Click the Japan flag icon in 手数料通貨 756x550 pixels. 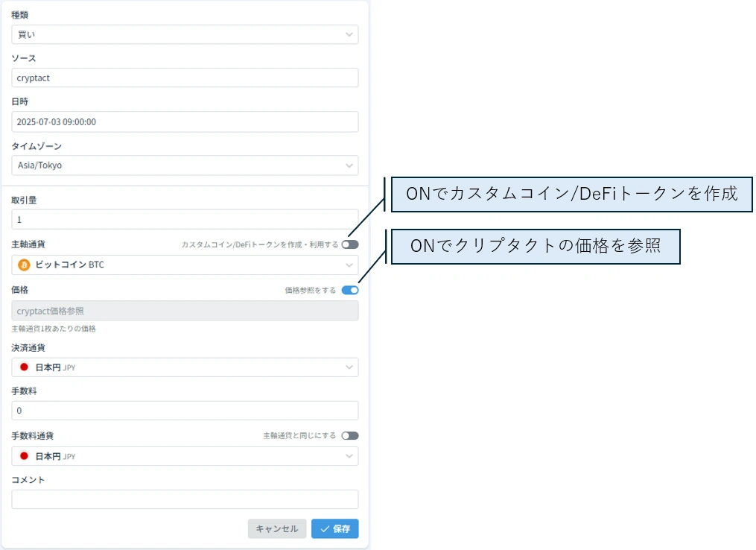(x=24, y=456)
